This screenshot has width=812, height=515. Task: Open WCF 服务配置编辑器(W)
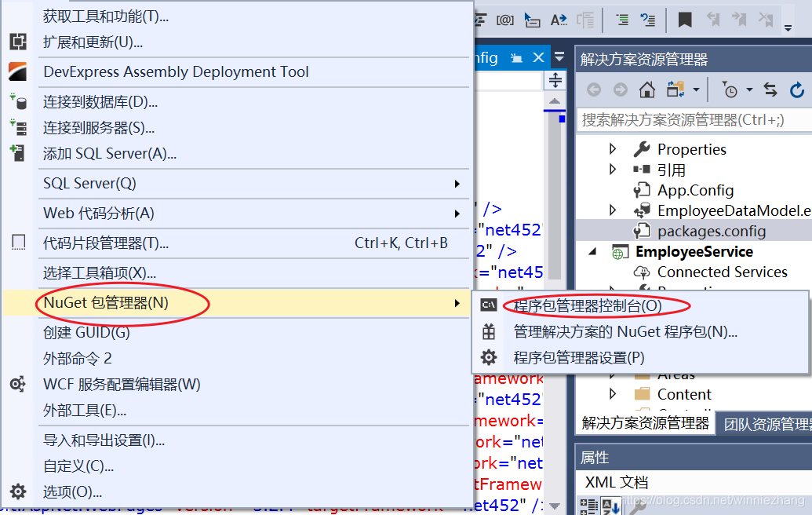click(x=235, y=385)
